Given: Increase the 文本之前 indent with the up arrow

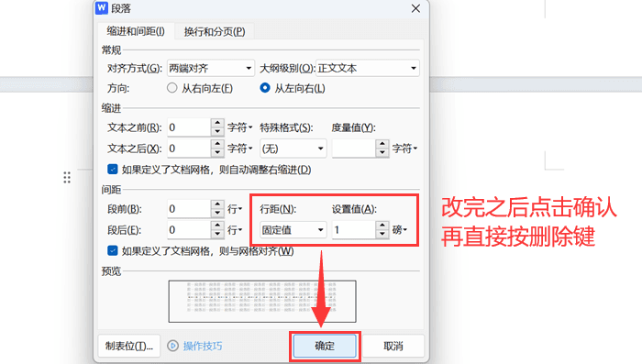Looking at the screenshot, I should (217, 123).
